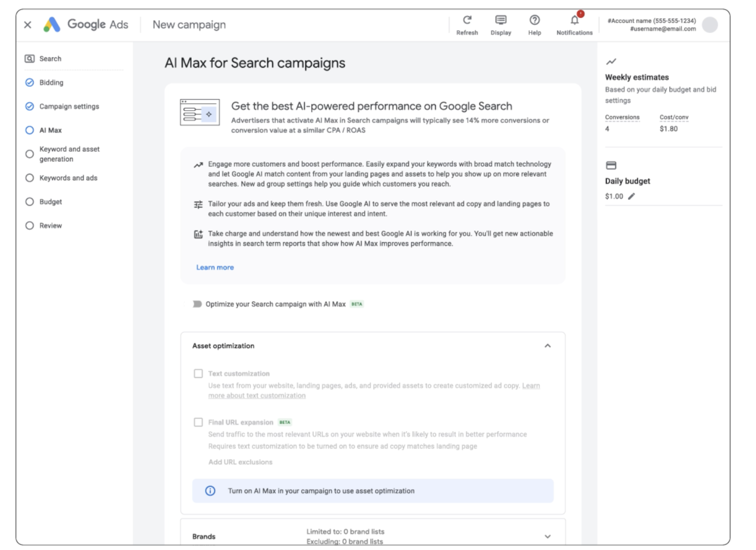Screen dimensions: 756x550
Task: Check the Final URL expansion checkbox
Action: (198, 422)
